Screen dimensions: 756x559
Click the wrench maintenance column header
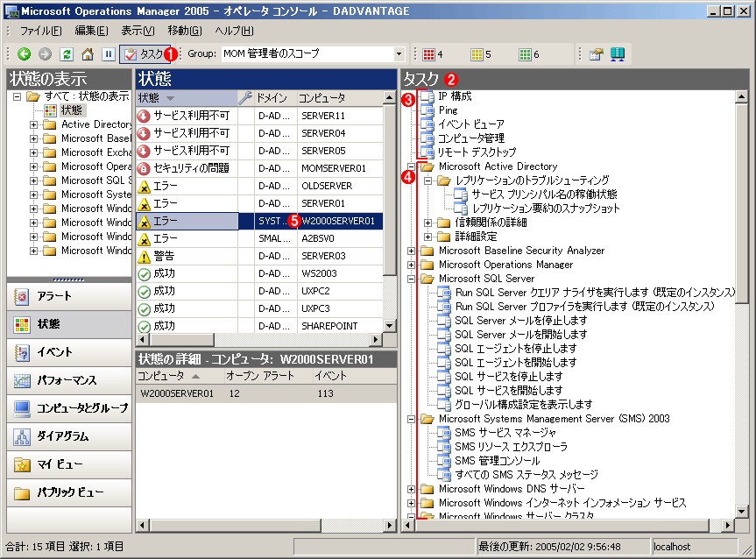click(x=246, y=98)
